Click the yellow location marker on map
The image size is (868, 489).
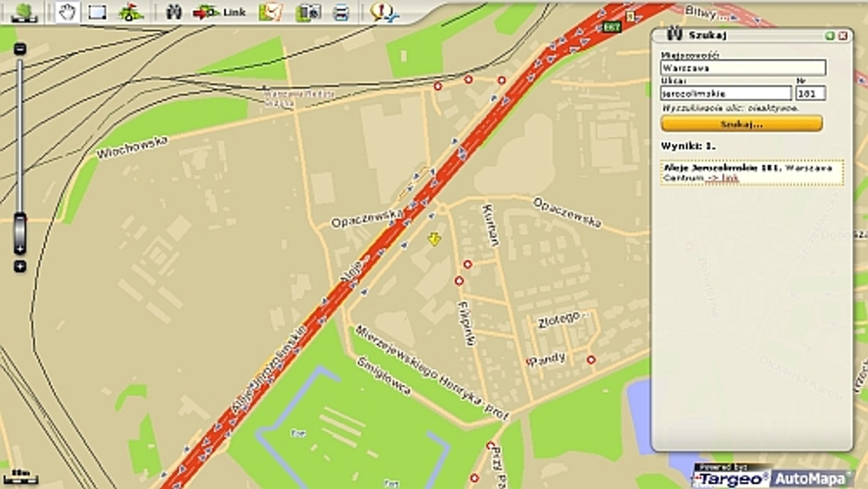(434, 239)
